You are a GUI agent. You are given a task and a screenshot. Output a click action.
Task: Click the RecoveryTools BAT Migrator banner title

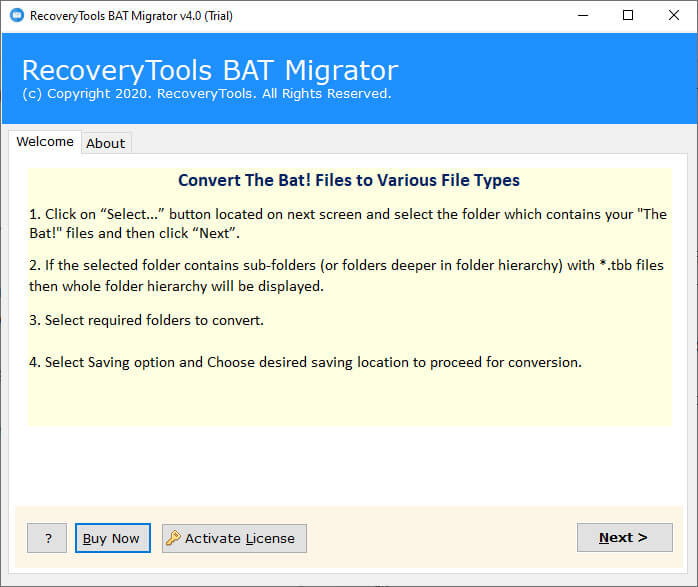(210, 70)
